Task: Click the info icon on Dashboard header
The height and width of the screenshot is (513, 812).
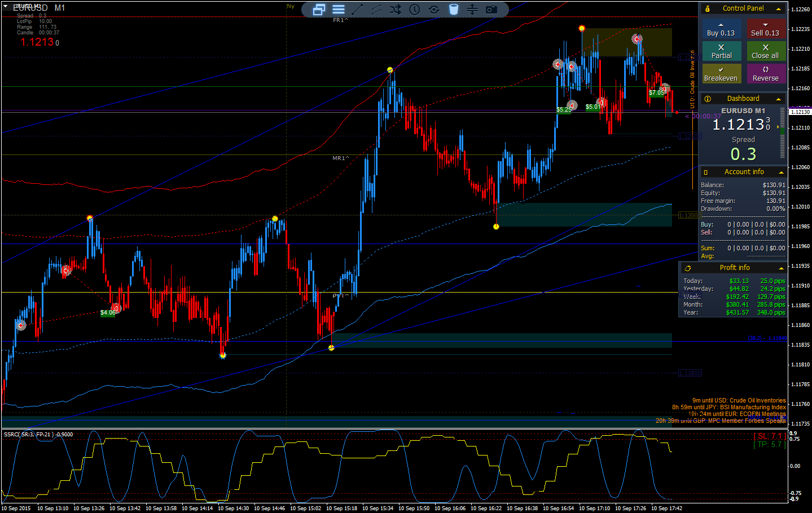Action: tap(708, 99)
